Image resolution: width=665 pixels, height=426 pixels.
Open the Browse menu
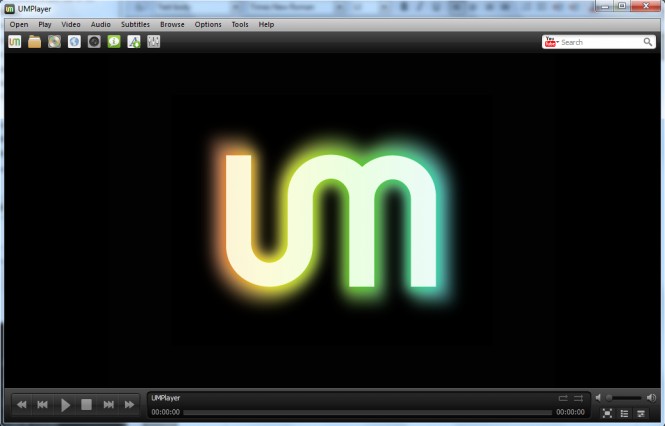172,25
